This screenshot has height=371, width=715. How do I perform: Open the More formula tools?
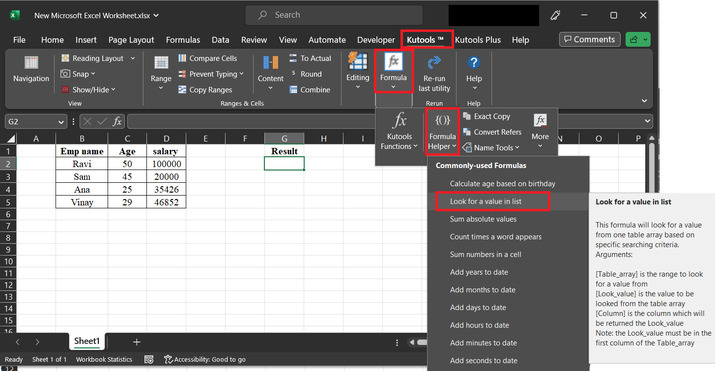(540, 131)
